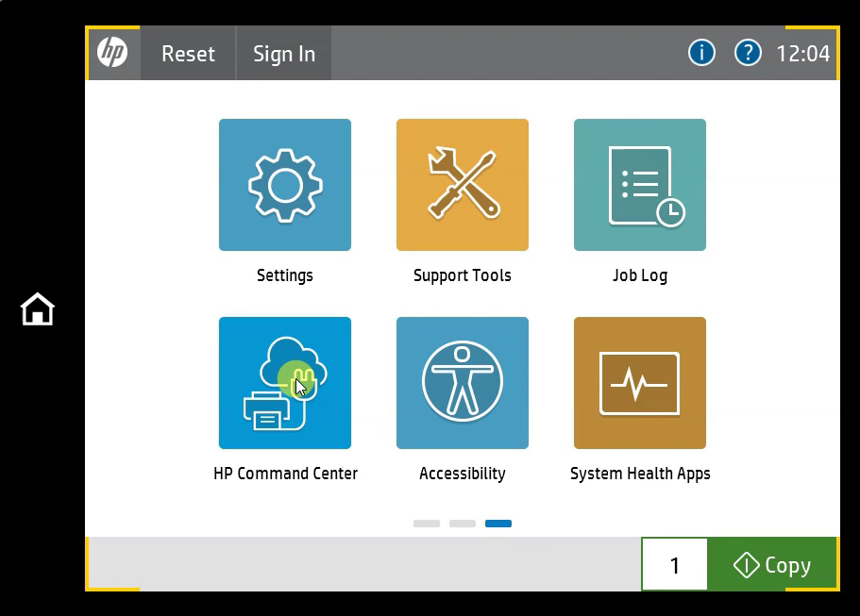Open the Help icon
Viewport: 860px width, 616px height.
(748, 53)
